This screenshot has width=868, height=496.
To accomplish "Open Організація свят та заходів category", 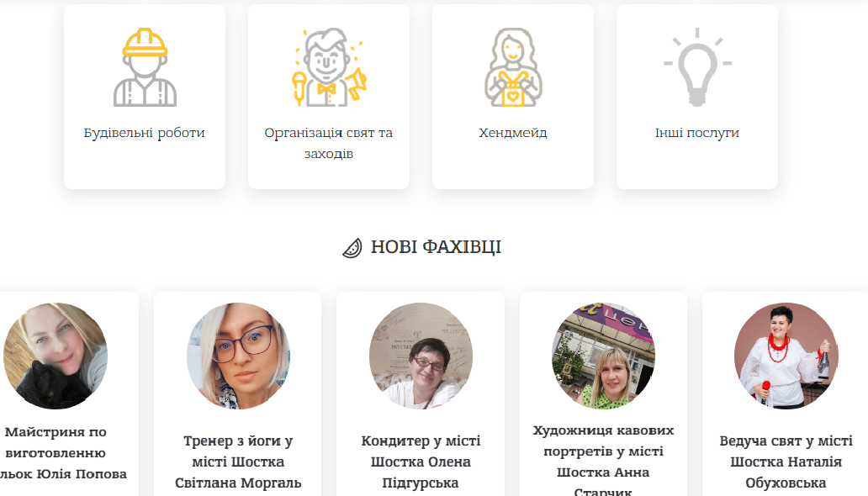I will 329,143.
